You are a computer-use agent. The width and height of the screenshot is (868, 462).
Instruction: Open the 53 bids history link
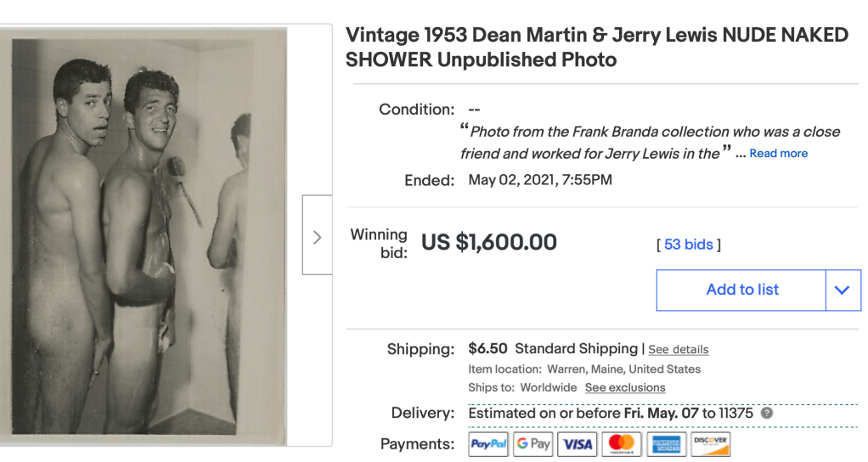pos(688,245)
